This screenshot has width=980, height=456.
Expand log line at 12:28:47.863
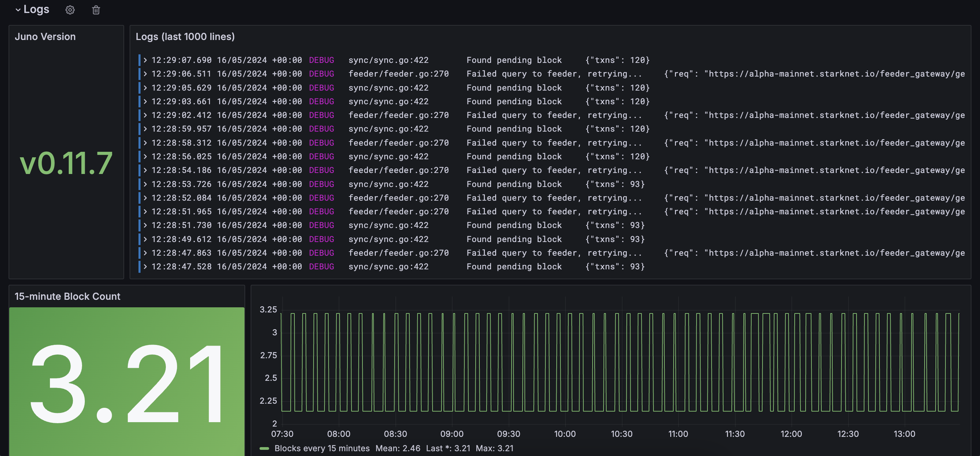point(145,253)
